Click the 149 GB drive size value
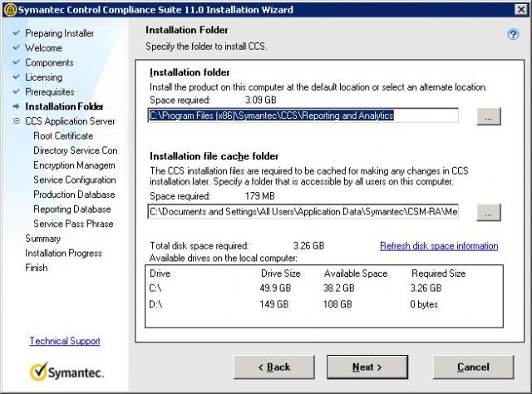The height and width of the screenshot is (394, 532). (273, 304)
